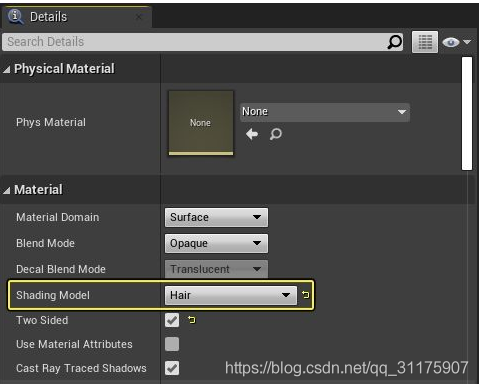479x387 pixels.
Task: Reset Two Sided to default value
Action: click(x=192, y=320)
